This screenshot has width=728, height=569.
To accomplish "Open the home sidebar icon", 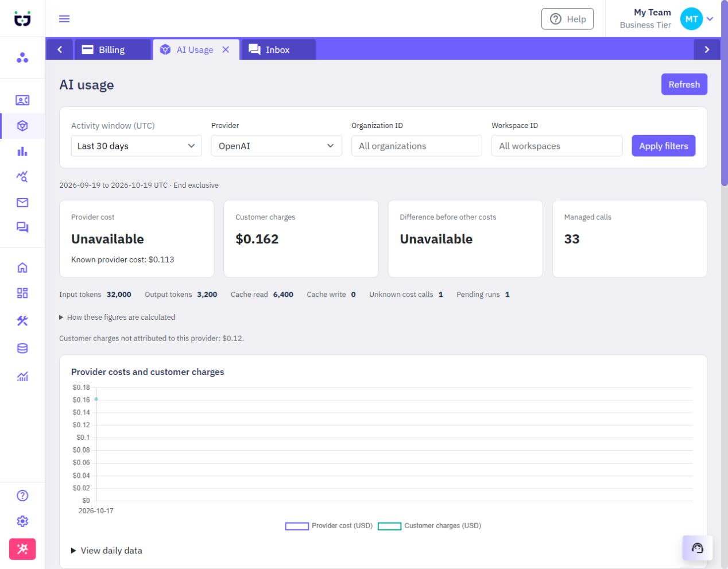I will click(22, 268).
